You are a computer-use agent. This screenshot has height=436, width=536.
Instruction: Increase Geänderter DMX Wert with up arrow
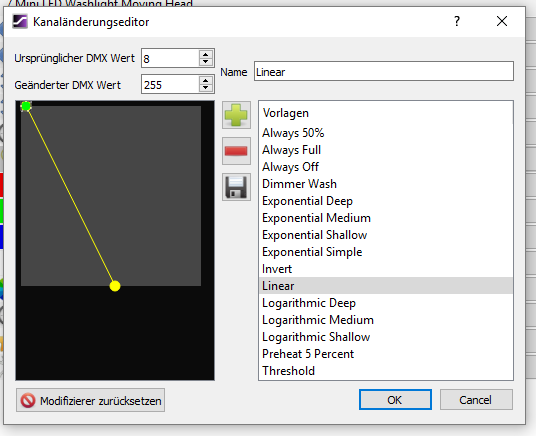[x=205, y=81]
